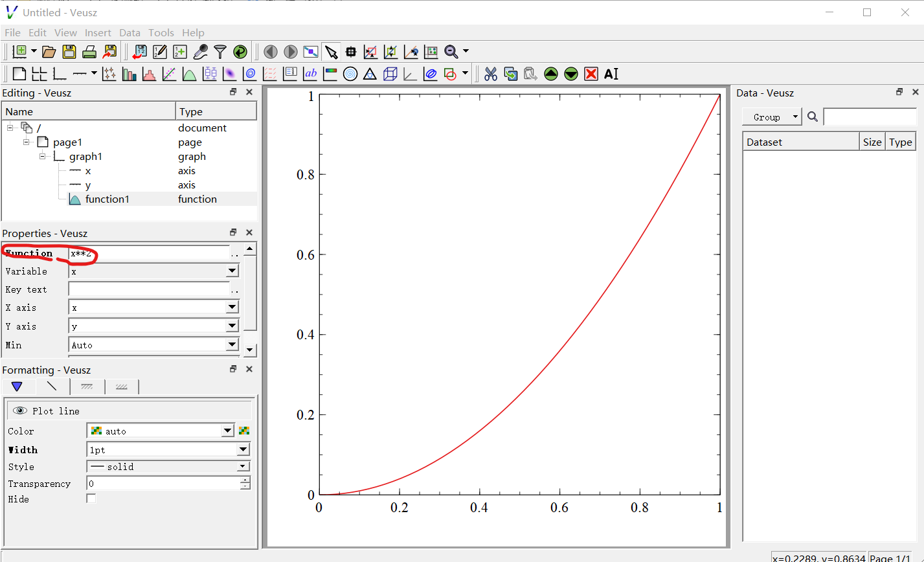Add an xy points plot widget

(x=109, y=74)
